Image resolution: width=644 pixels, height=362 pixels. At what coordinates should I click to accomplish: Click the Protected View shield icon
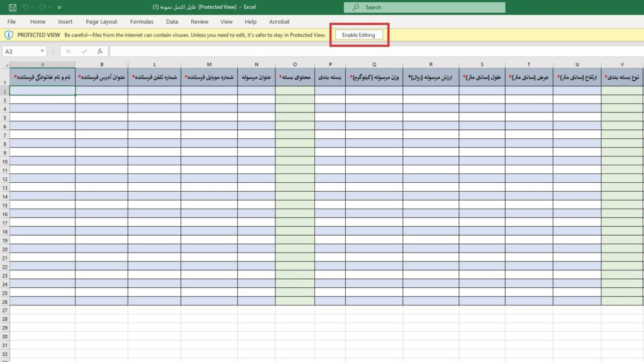click(9, 35)
